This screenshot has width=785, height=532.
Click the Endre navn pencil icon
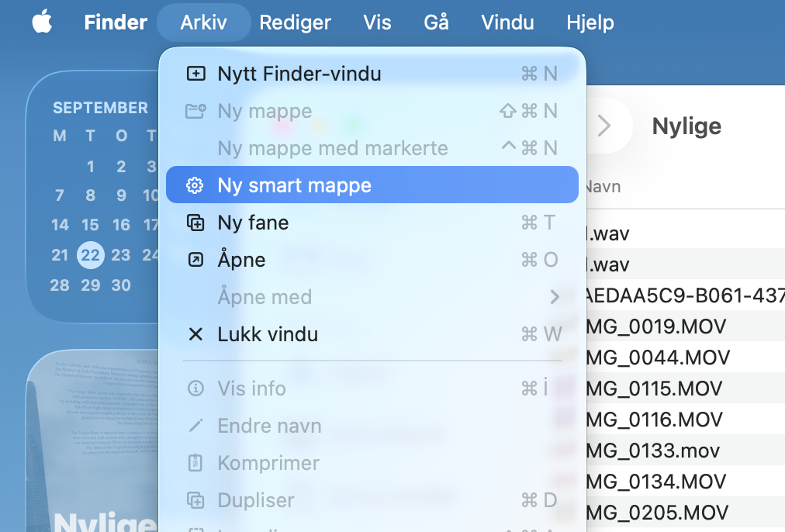click(x=195, y=426)
